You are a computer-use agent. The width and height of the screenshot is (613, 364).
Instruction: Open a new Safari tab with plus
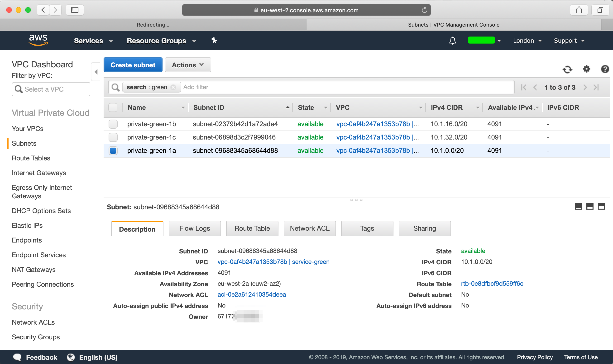[x=607, y=25]
